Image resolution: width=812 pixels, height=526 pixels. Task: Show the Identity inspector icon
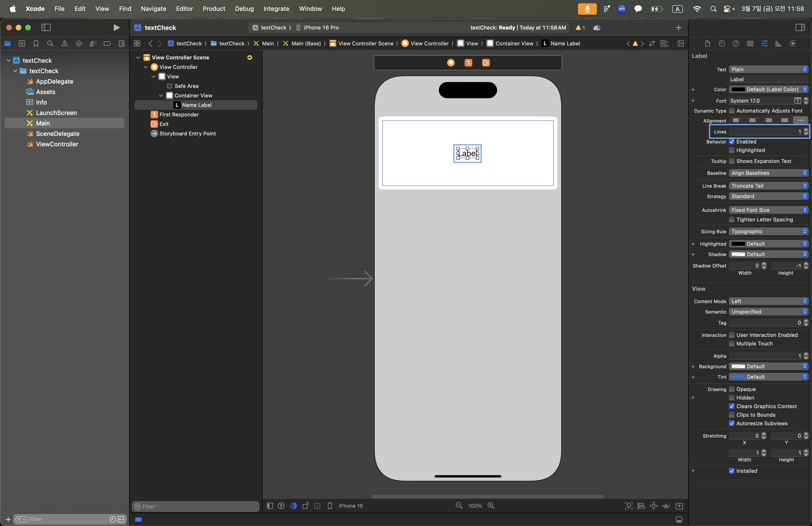750,43
